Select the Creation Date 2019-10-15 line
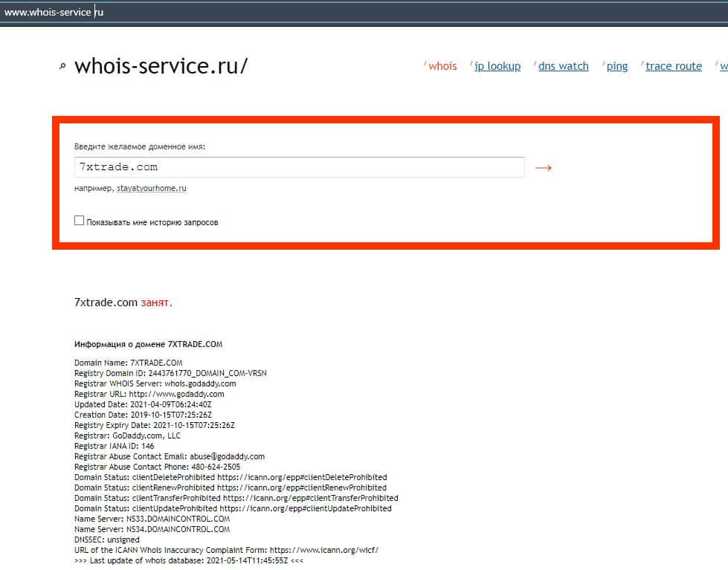Image resolution: width=728 pixels, height=570 pixels. click(x=143, y=415)
